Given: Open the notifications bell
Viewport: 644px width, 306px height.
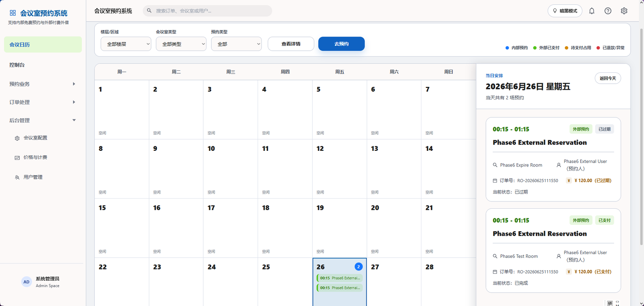Looking at the screenshot, I should (592, 11).
